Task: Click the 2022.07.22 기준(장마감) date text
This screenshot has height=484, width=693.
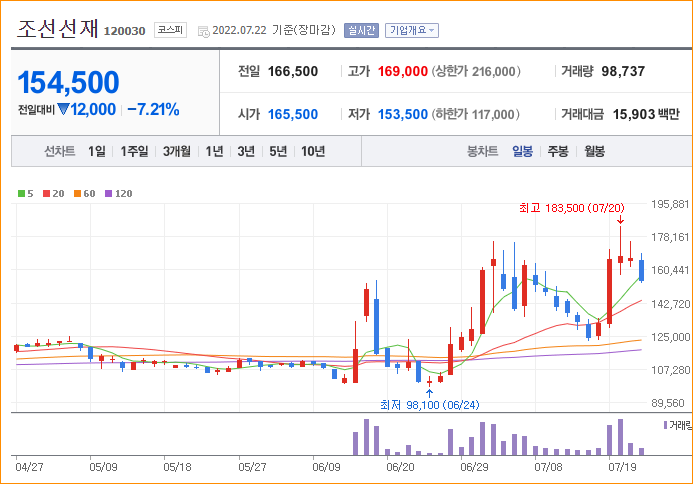Action: [x=274, y=30]
